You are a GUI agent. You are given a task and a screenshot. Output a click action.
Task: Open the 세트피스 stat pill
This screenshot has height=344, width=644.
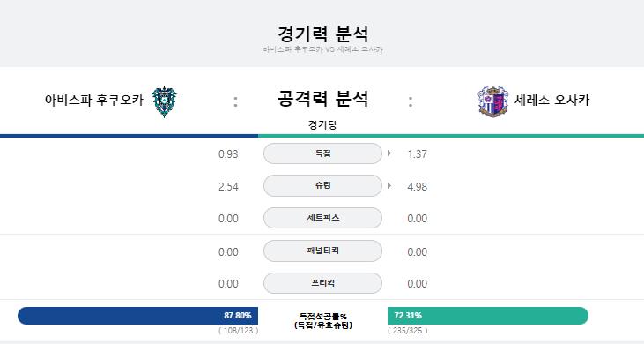pyautogui.click(x=322, y=218)
